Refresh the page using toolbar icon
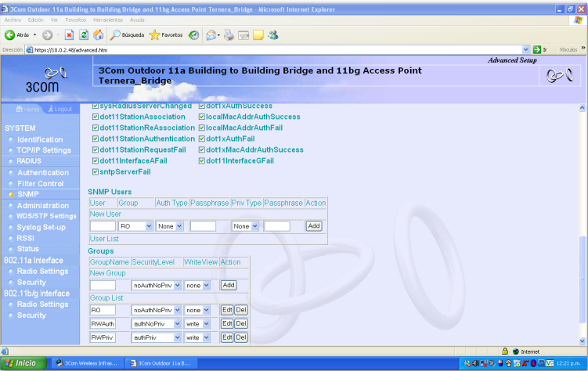Image resolution: width=588 pixels, height=371 pixels. [83, 34]
